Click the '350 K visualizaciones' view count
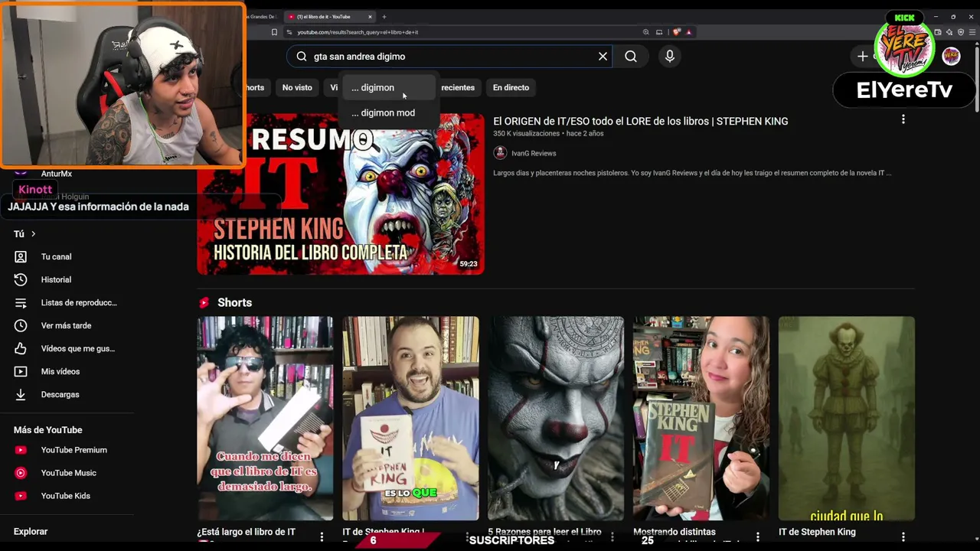 point(526,133)
